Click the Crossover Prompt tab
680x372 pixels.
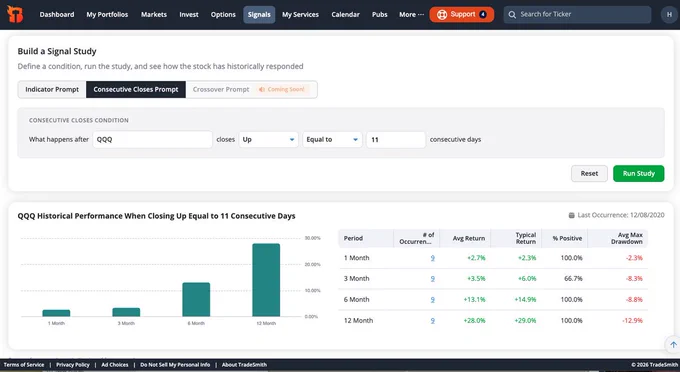(x=221, y=89)
